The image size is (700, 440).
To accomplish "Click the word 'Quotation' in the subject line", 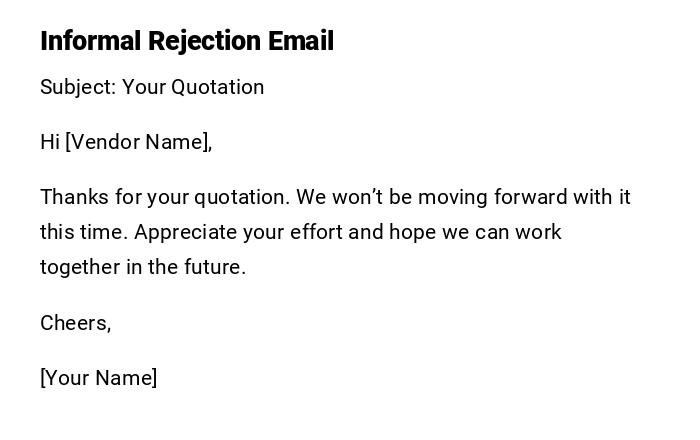I will tap(218, 87).
